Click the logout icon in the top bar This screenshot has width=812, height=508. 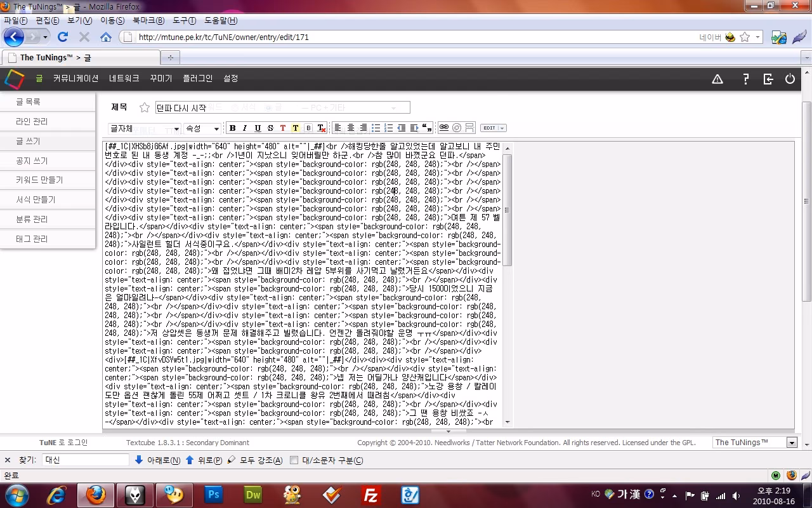(x=768, y=79)
